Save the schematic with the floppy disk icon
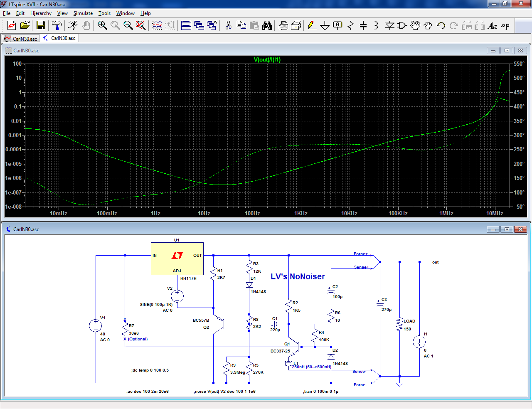The width and height of the screenshot is (532, 409). coord(41,26)
